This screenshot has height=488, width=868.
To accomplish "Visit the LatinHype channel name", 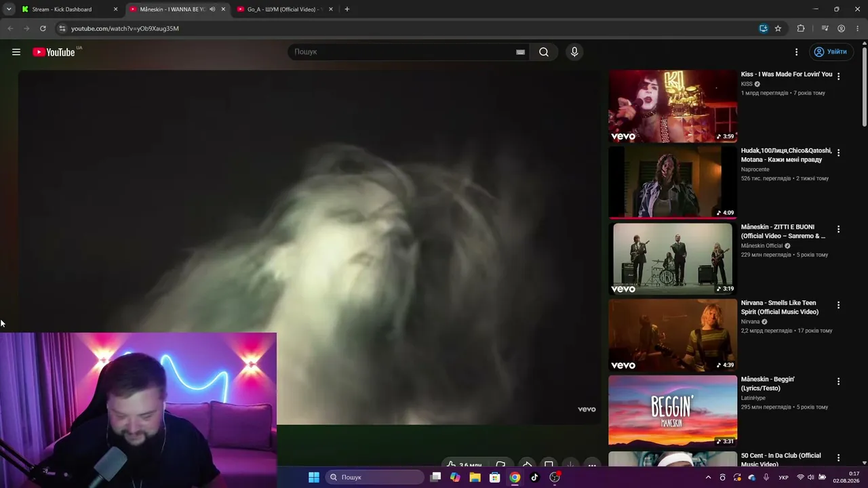I will click(753, 398).
